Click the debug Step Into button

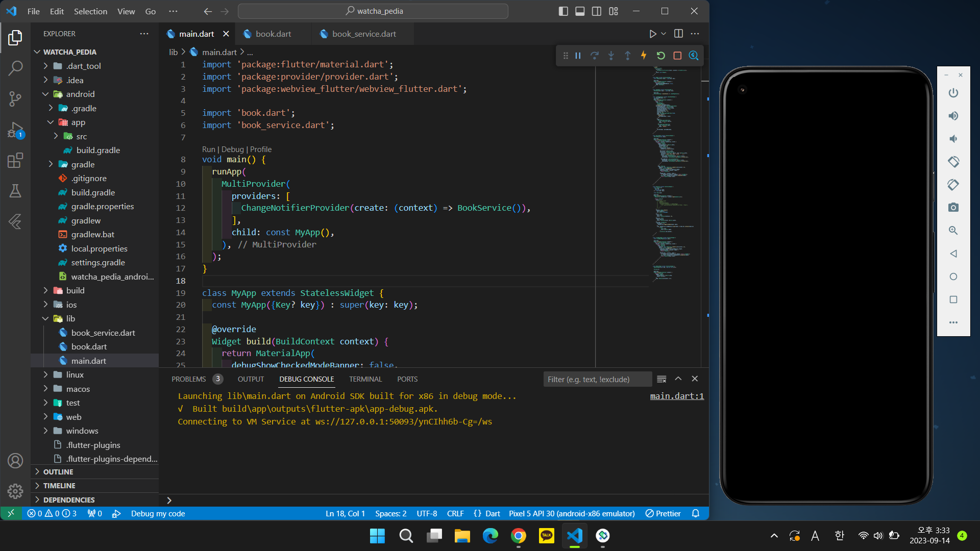[611, 56]
